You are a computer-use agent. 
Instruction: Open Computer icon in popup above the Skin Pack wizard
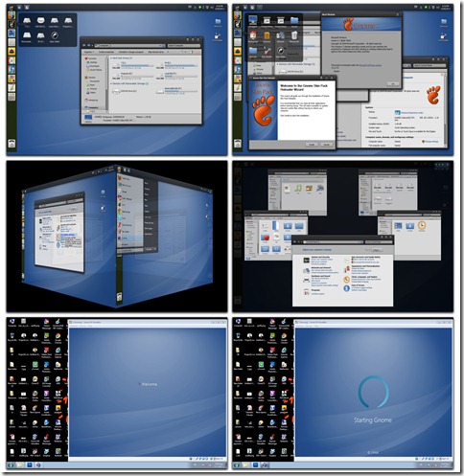tap(253, 21)
